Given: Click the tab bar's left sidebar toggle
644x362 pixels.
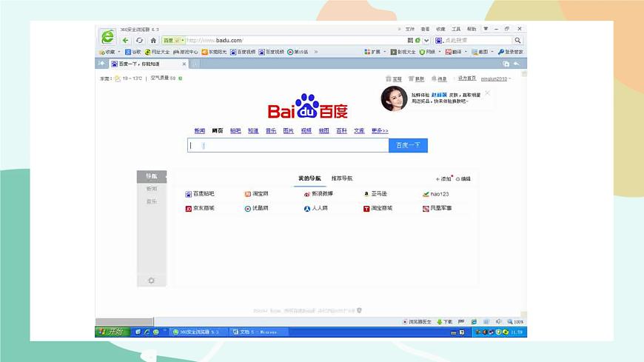Looking at the screenshot, I should pyautogui.click(x=101, y=63).
